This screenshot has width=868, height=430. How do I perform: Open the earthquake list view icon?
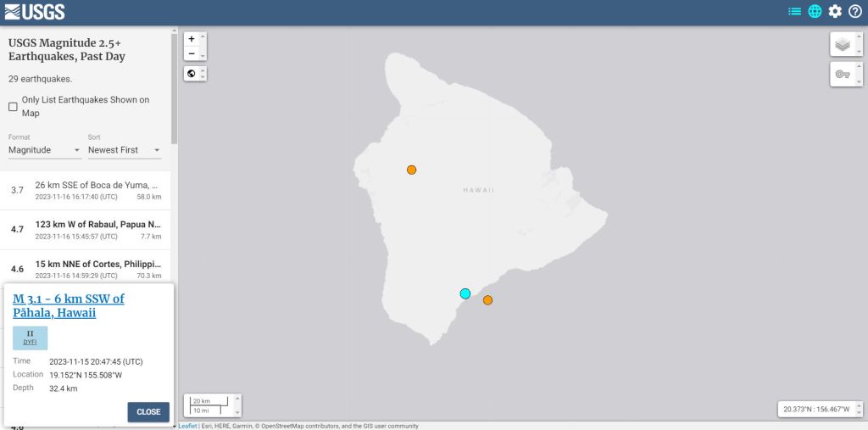(x=794, y=11)
